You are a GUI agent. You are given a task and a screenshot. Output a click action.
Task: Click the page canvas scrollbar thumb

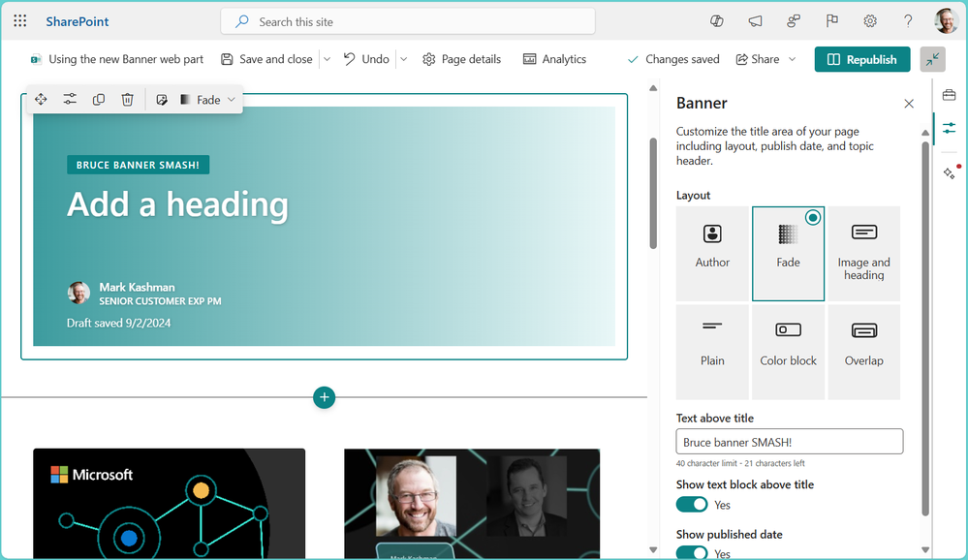[652, 193]
